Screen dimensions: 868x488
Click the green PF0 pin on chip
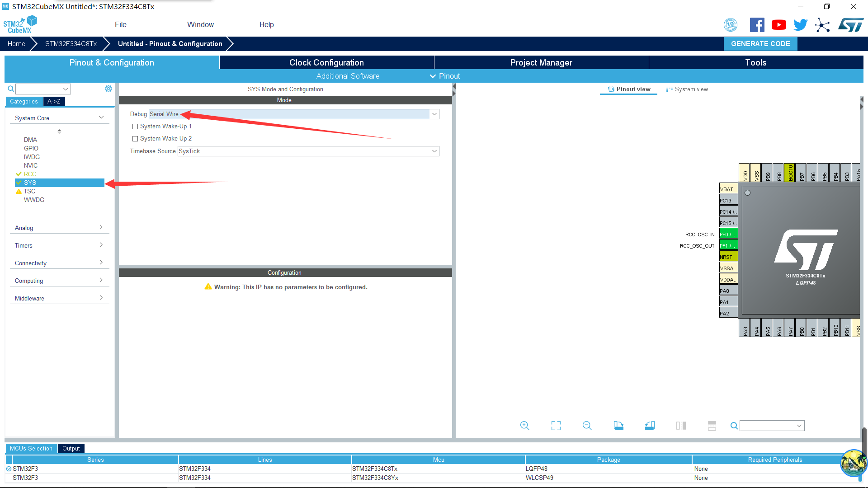728,235
